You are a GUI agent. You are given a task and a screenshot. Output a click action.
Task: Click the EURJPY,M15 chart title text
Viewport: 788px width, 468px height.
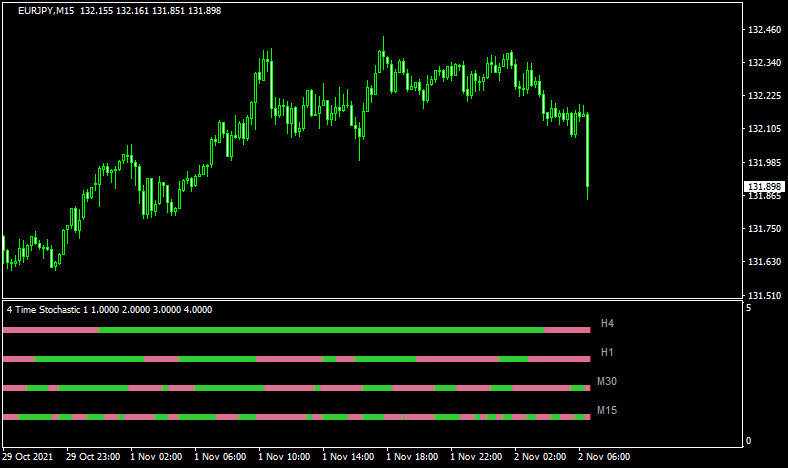[x=51, y=10]
